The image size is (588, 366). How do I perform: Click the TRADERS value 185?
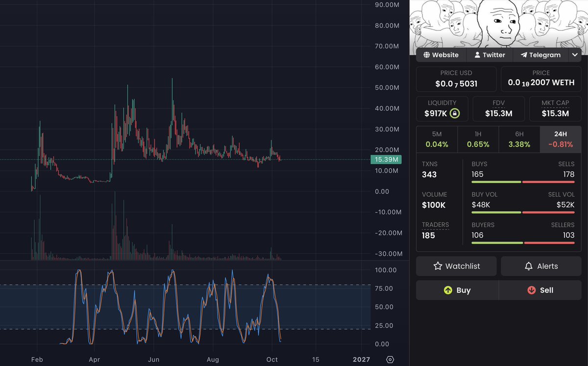(428, 235)
